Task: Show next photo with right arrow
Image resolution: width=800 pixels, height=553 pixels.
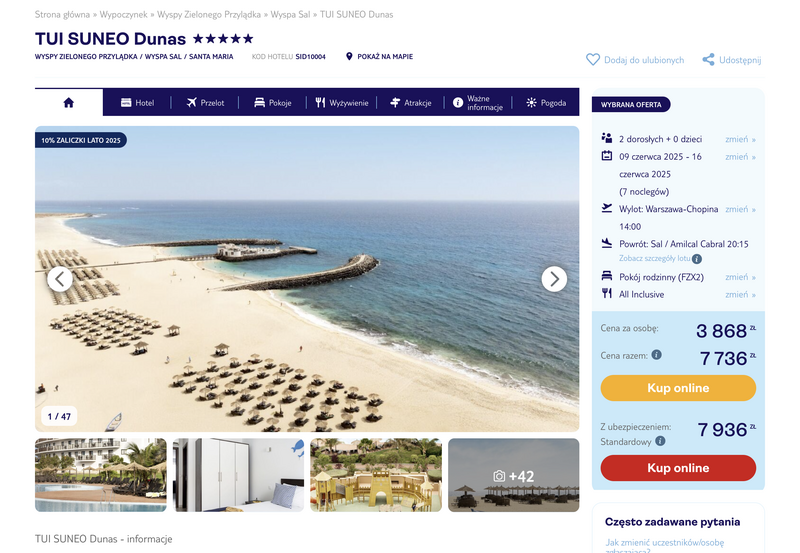Action: (x=554, y=279)
